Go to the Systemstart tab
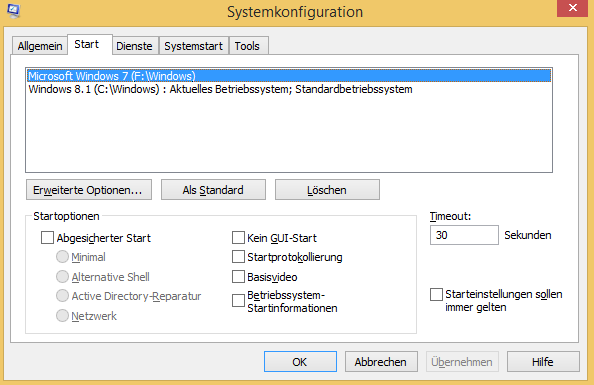Screen dimensions: 594x385 coord(194,46)
